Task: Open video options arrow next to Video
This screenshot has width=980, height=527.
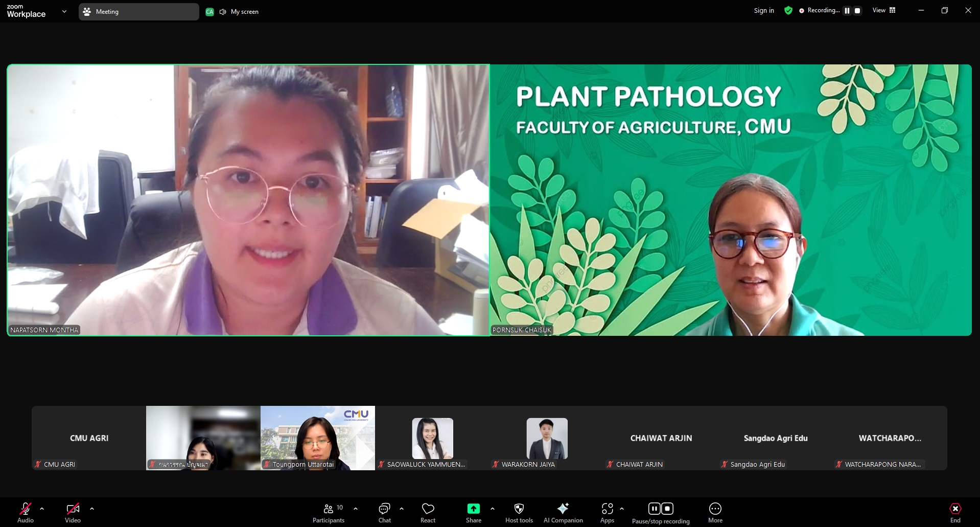Action: coord(92,509)
